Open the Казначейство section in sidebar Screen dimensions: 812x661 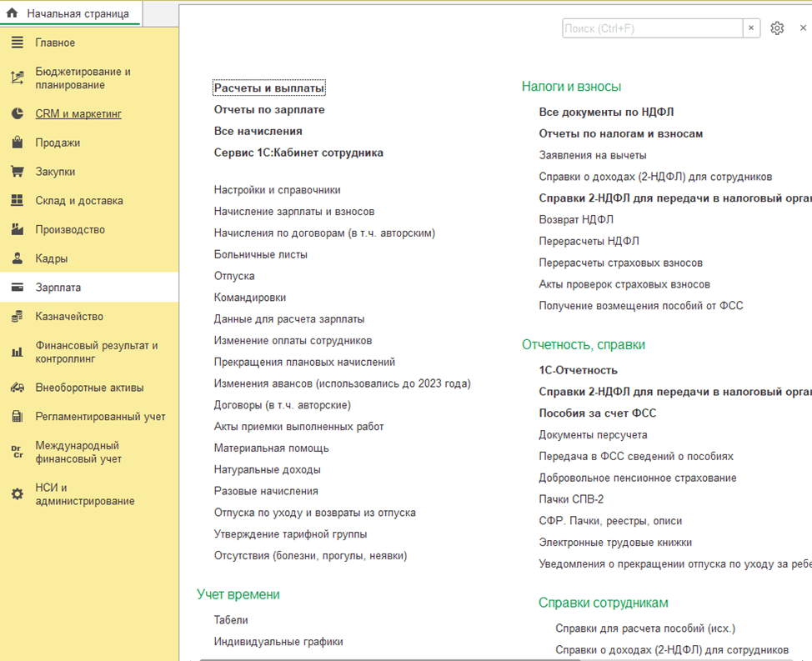[x=68, y=317]
